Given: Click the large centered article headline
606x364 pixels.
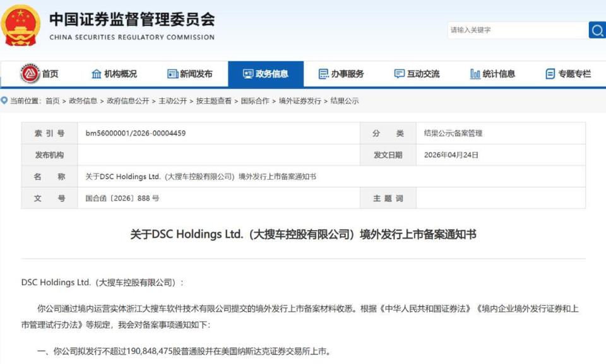Looking at the screenshot, I should (x=303, y=234).
